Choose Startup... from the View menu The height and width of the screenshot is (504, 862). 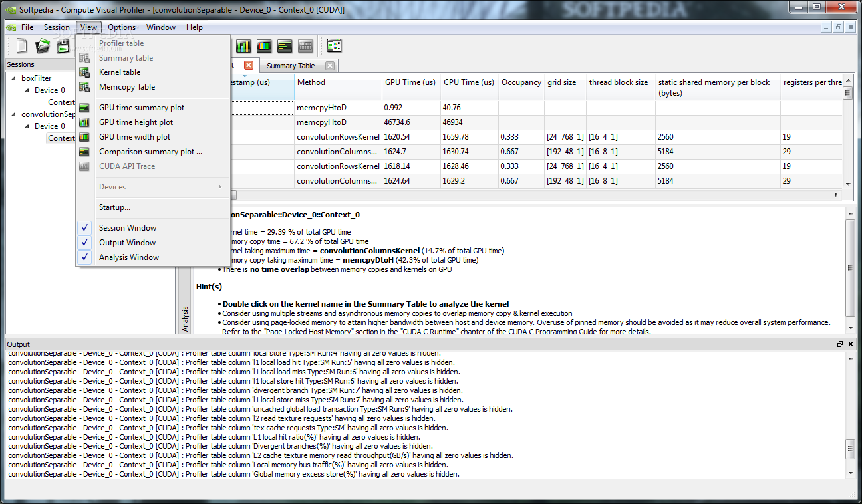click(154, 207)
